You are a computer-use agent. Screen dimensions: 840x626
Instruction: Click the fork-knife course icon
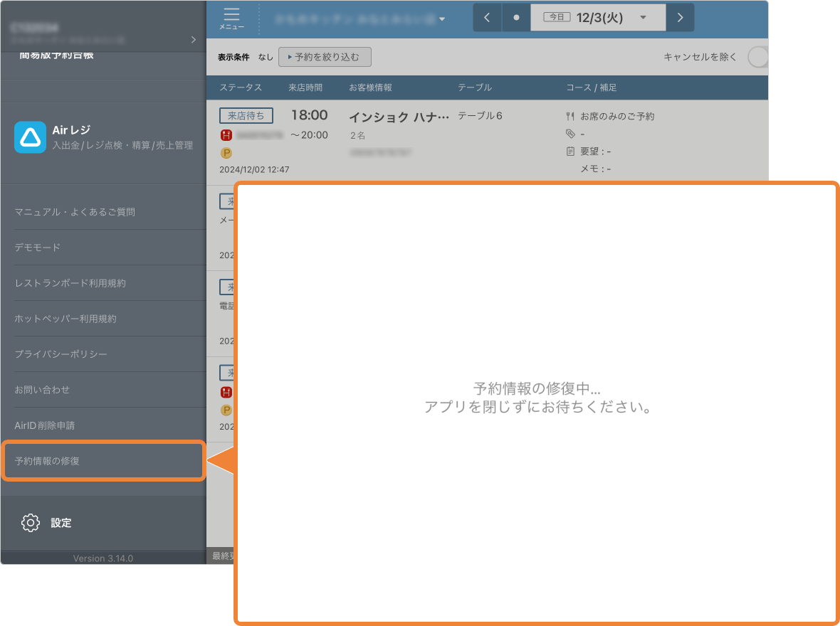[x=570, y=116]
